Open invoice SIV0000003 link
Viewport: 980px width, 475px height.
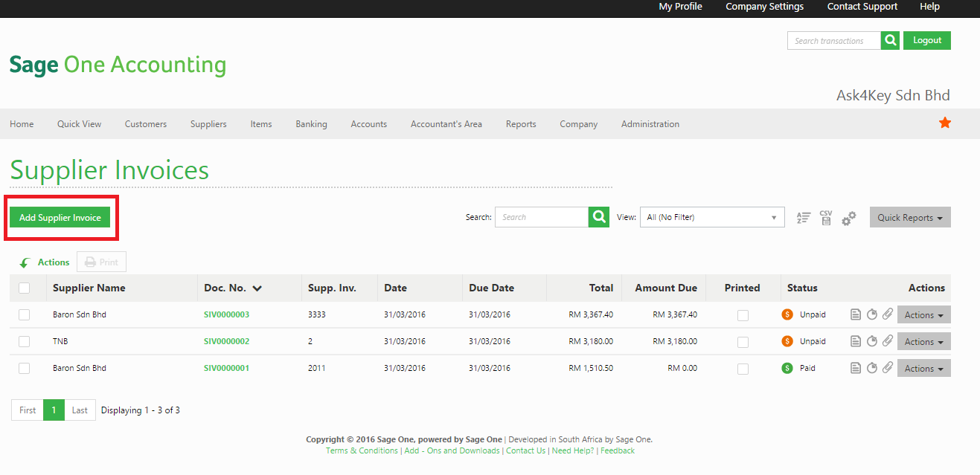click(x=226, y=314)
